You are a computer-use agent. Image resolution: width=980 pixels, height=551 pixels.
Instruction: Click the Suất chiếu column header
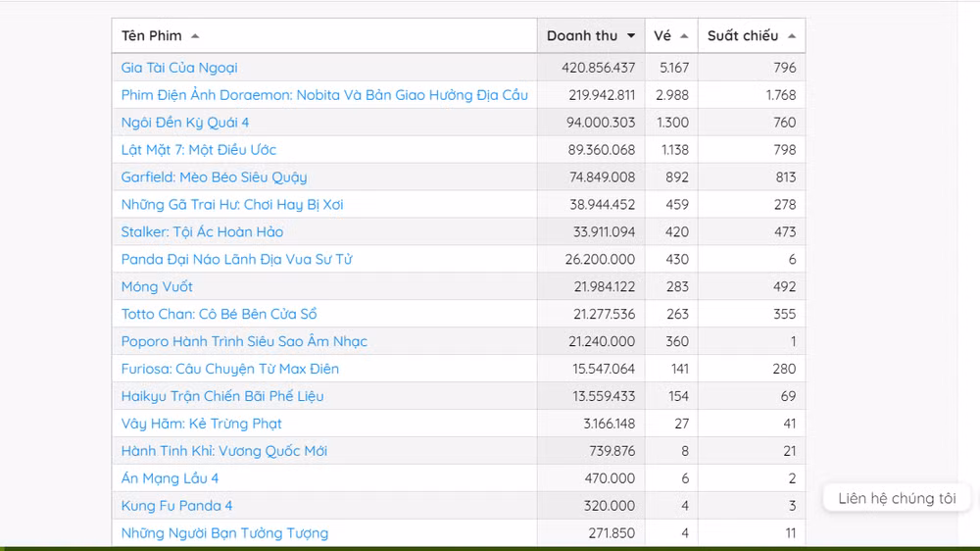(743, 36)
